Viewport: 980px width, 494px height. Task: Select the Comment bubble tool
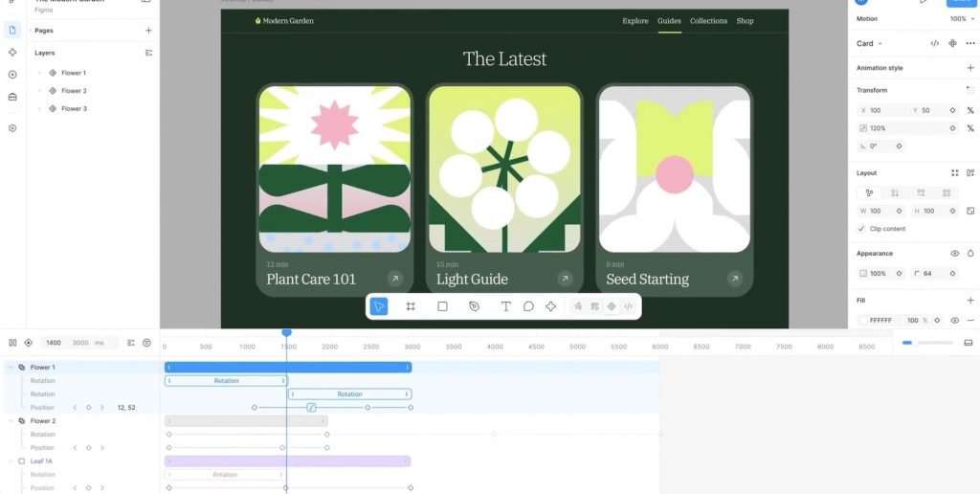528,306
